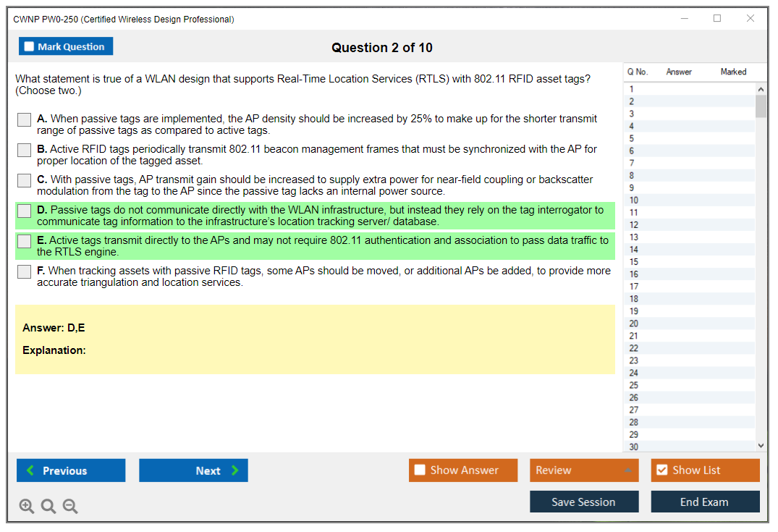Click End Exam button

coord(704,502)
